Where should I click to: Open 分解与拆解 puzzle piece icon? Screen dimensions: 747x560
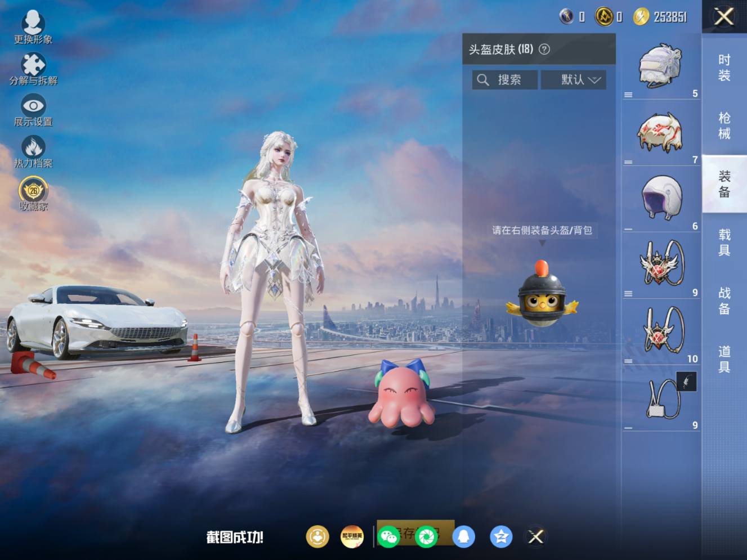(33, 64)
